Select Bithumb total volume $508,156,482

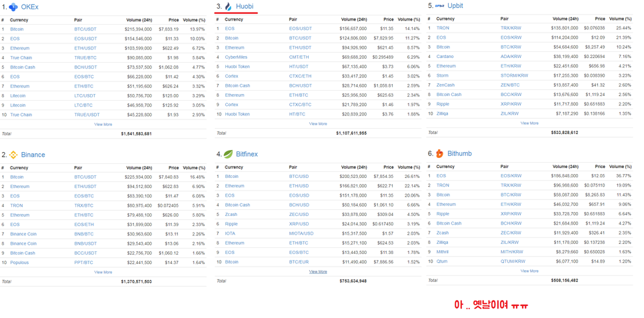565,280
